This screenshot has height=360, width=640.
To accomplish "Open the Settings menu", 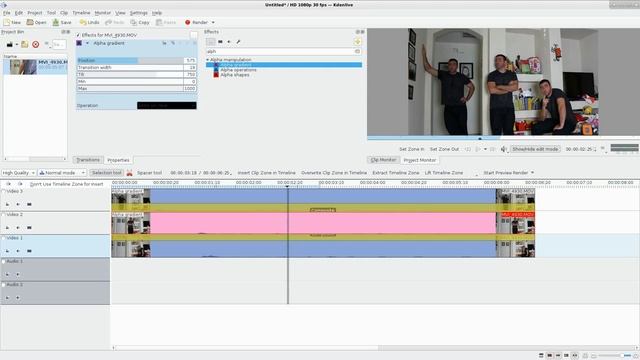I will [139, 13].
